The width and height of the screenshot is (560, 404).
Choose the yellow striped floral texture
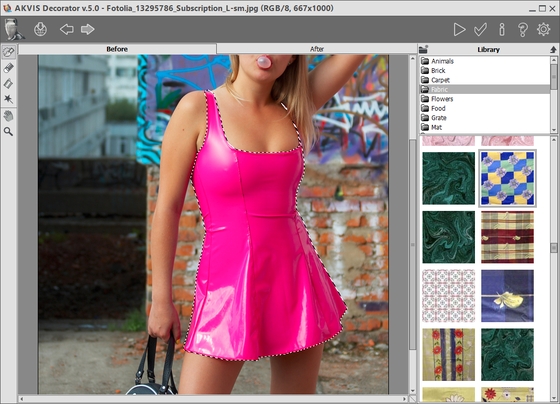coord(449,355)
